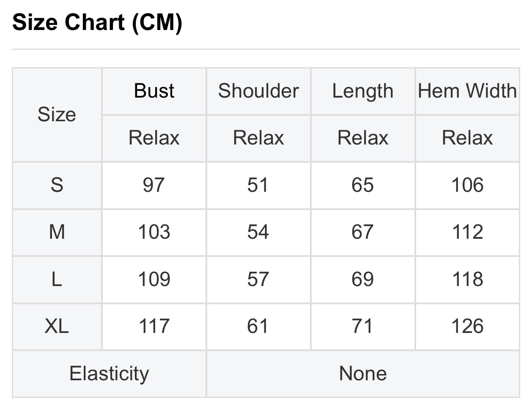Select the XL size row label
532x409 pixels.
[57, 326]
